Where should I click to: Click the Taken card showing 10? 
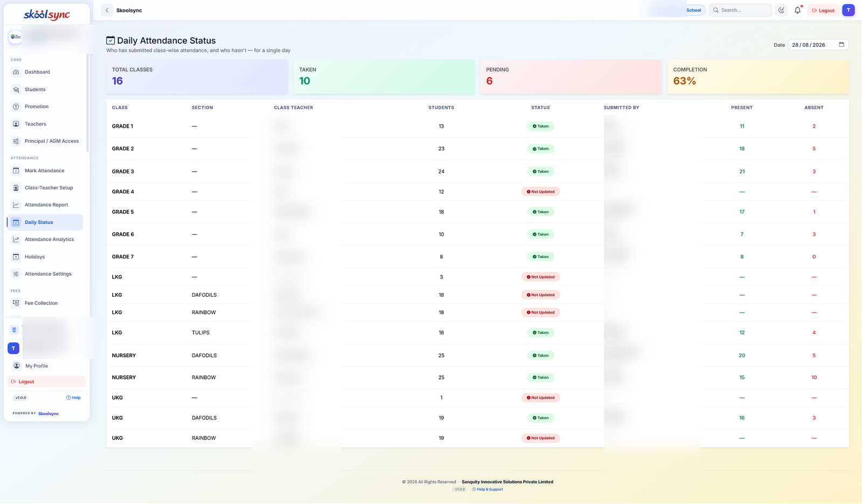pos(384,77)
